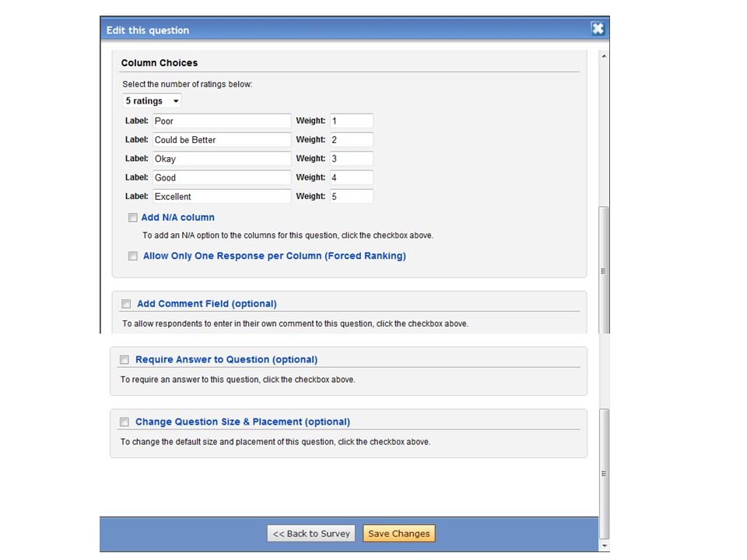Click the lower scrollbar thumb
The image size is (747, 560).
[604, 474]
